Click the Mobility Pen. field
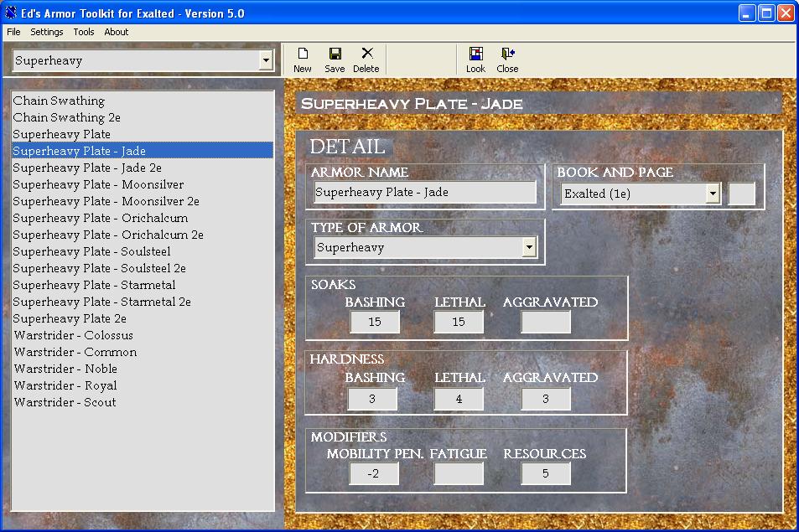This screenshot has width=799, height=532. [374, 473]
